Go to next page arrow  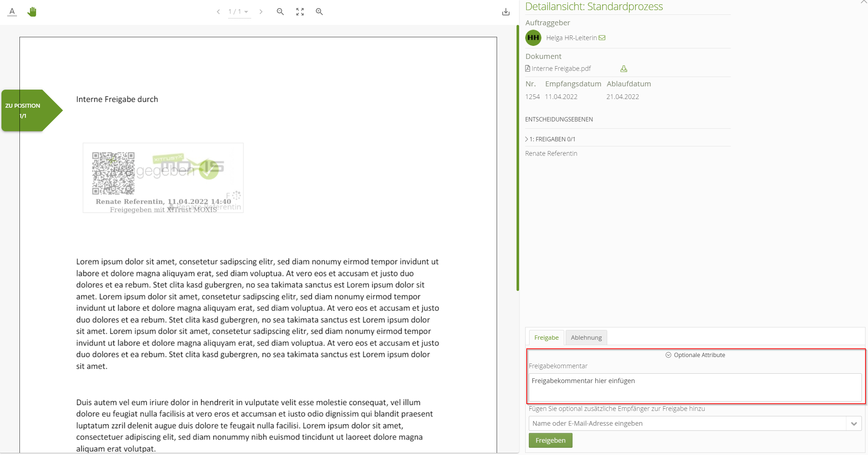(261, 12)
